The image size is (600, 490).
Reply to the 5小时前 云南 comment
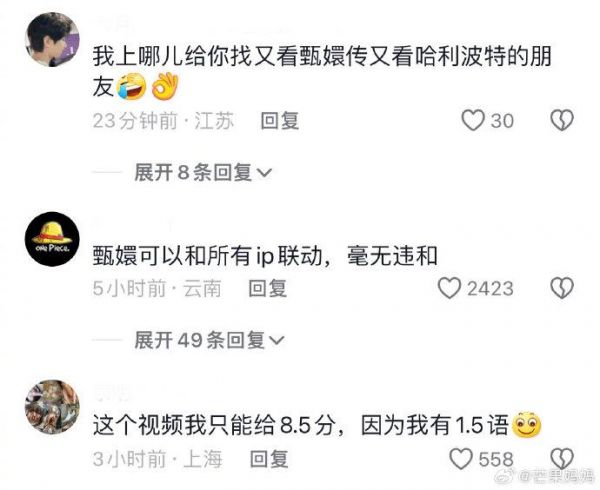click(267, 288)
